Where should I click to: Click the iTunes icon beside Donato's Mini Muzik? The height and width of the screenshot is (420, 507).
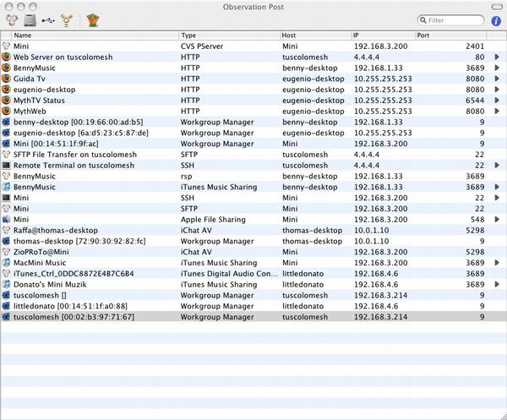click(7, 284)
